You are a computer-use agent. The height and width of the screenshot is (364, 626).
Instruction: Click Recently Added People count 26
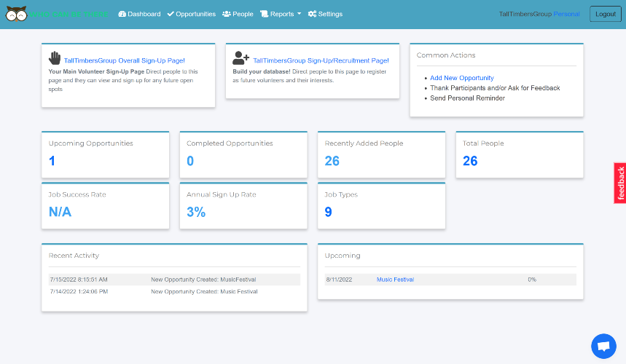pyautogui.click(x=332, y=161)
